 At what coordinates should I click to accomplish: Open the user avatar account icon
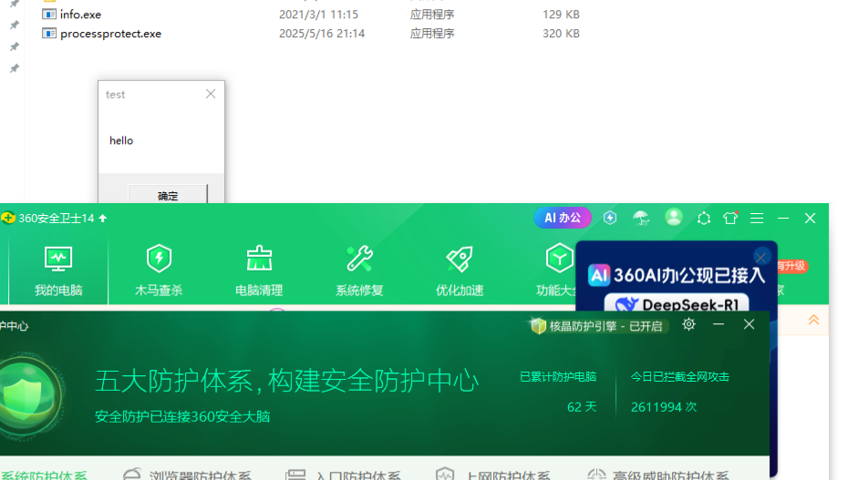click(x=674, y=218)
